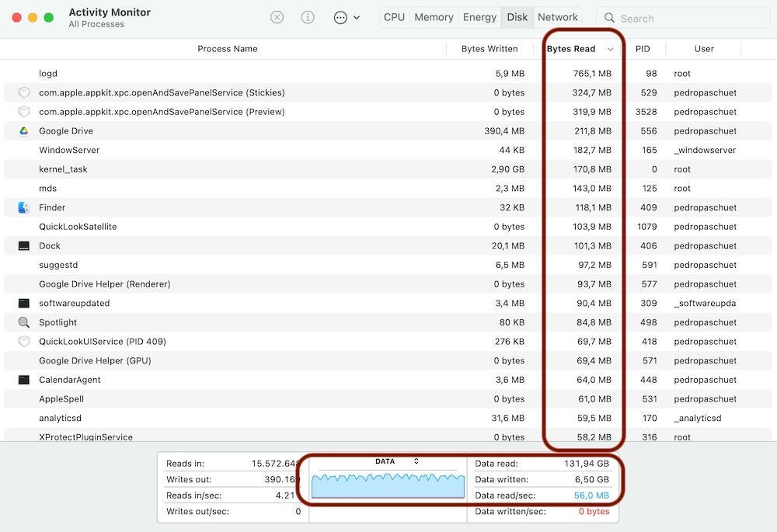Sort by Bytes Written column
777x532 pixels.
click(x=490, y=49)
